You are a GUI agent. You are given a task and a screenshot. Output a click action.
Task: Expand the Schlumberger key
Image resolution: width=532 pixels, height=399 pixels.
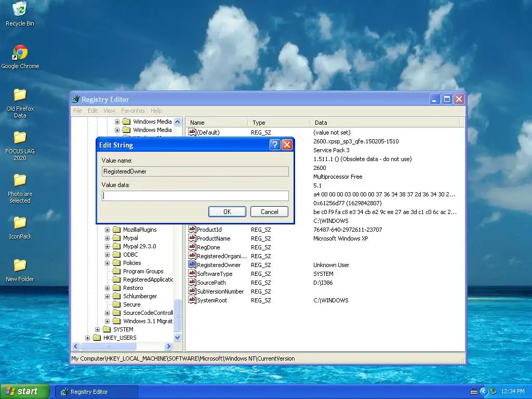107,296
